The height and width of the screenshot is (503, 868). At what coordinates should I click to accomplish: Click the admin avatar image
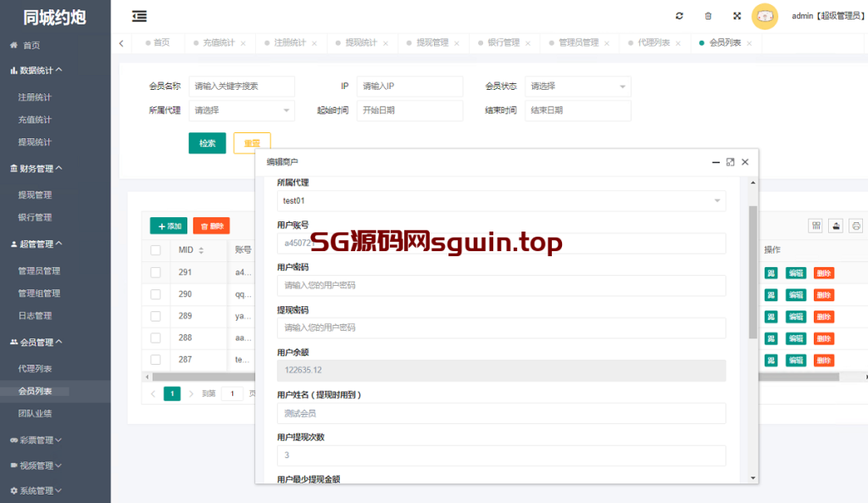pos(765,16)
